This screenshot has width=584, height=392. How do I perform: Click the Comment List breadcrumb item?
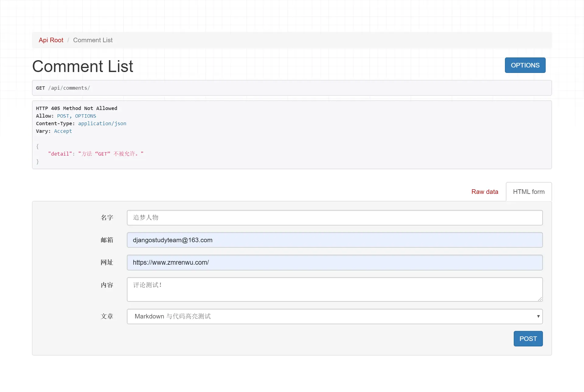93,40
